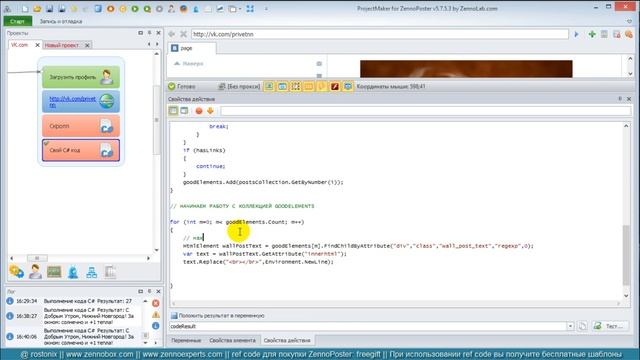The width and height of the screenshot is (640, 360).
Task: Select the Старт ribbon tab
Action: (x=18, y=21)
